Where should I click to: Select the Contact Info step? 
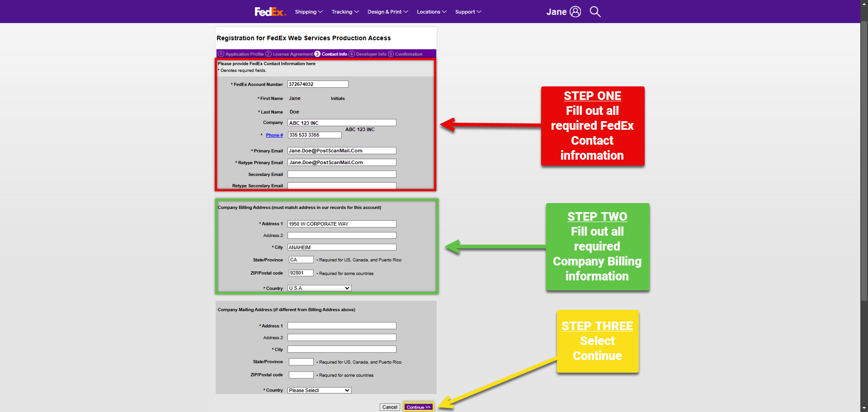pyautogui.click(x=331, y=54)
